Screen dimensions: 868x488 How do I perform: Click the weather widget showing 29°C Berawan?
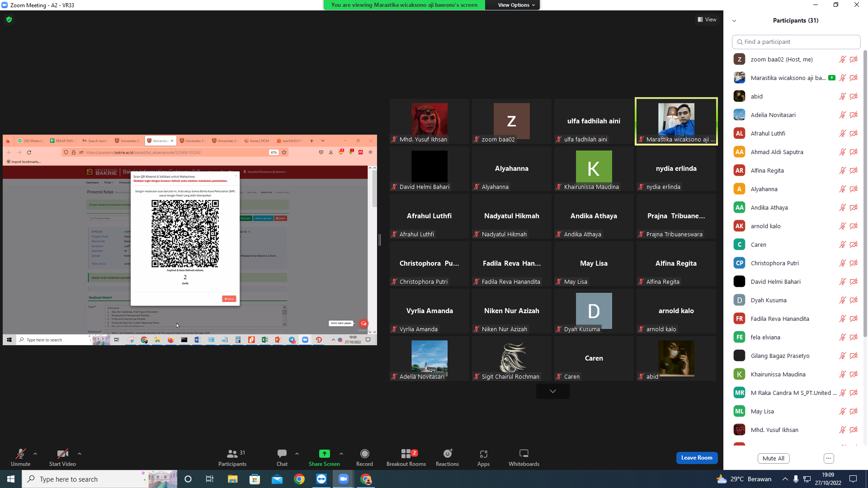[744, 479]
